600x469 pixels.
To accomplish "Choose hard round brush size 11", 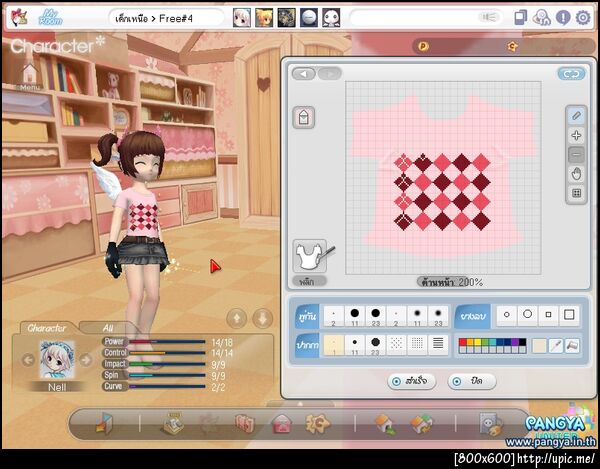I will point(355,316).
